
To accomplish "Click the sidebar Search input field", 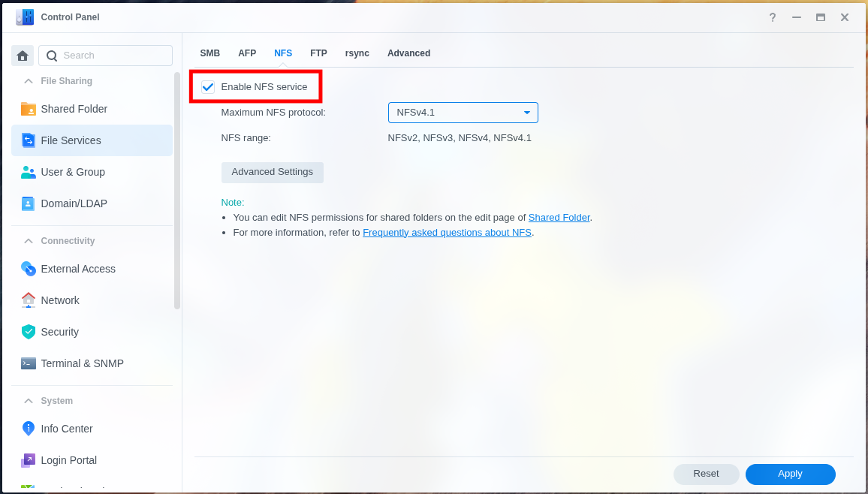I will coord(105,56).
